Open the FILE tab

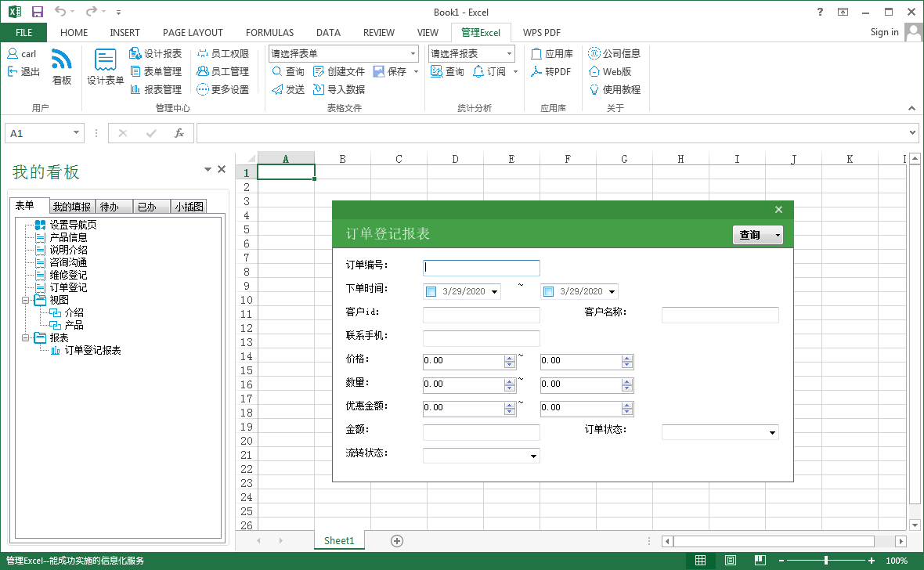coord(23,32)
